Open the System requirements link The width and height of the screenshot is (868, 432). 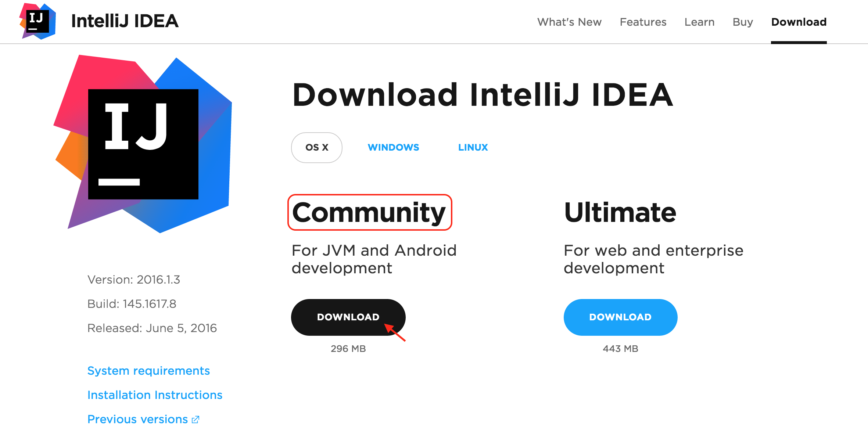pyautogui.click(x=148, y=370)
